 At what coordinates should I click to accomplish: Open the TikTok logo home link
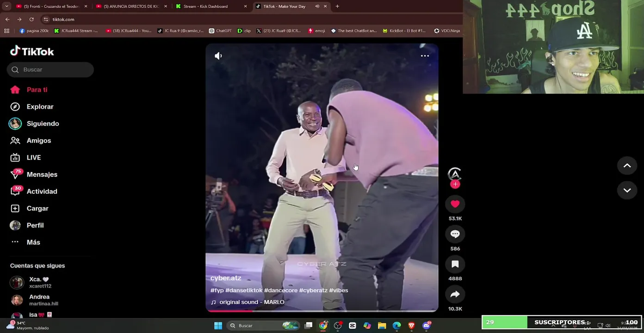pos(32,51)
